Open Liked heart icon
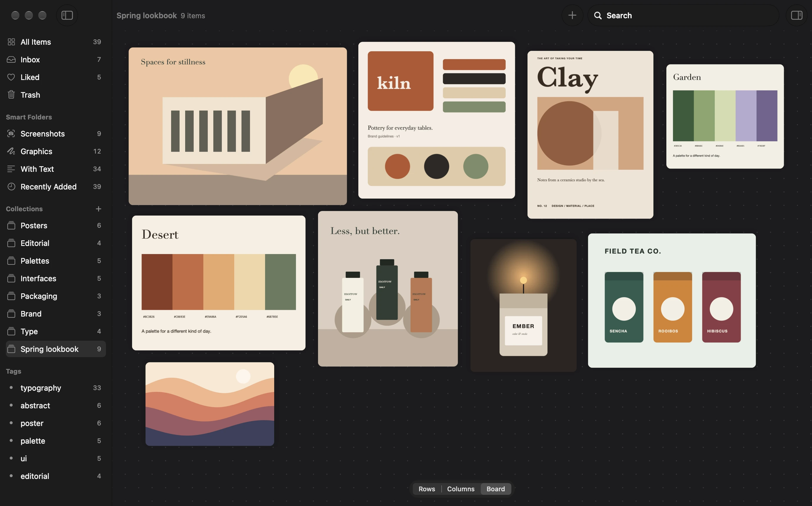Image resolution: width=812 pixels, height=506 pixels. pyautogui.click(x=11, y=77)
